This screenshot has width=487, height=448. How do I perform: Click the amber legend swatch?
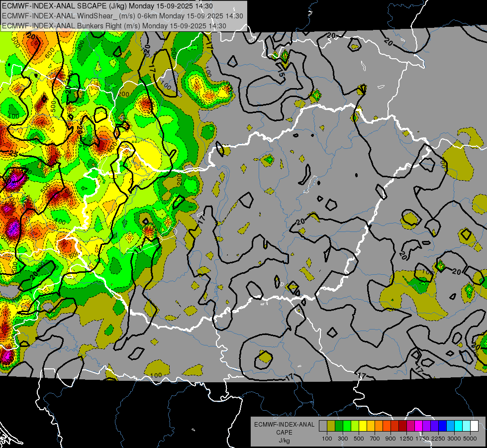371,426
